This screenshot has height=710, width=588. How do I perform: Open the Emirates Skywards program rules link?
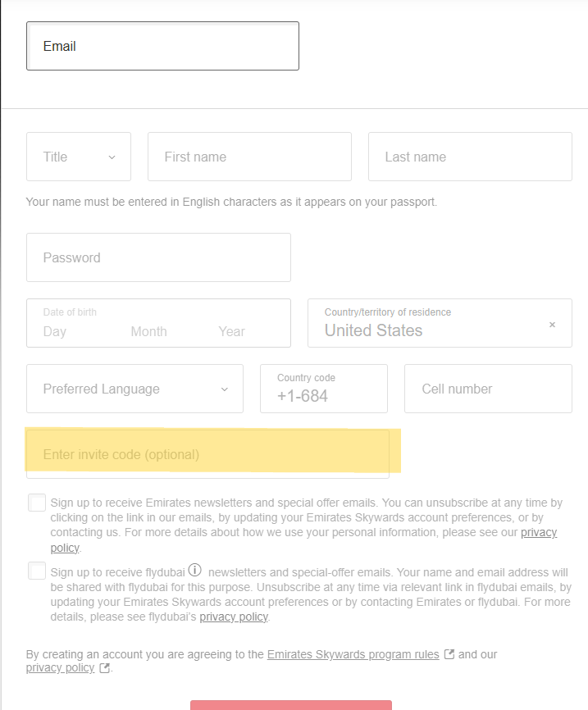353,654
